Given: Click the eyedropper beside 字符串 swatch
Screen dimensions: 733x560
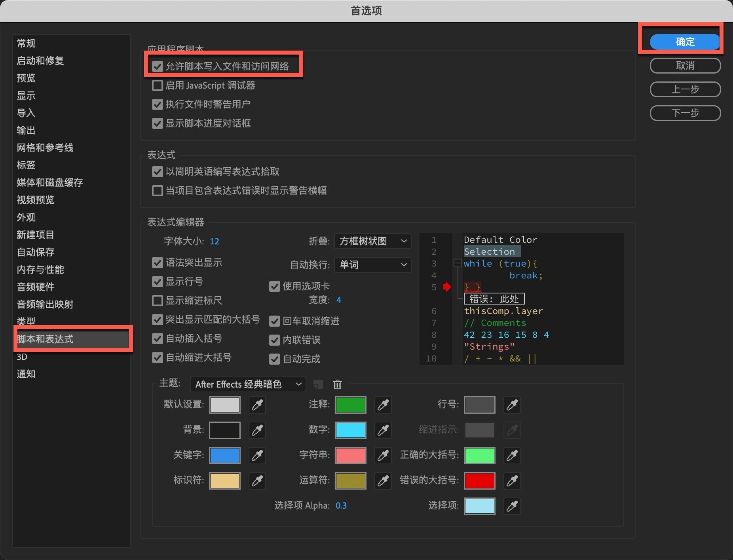Looking at the screenshot, I should [x=383, y=456].
